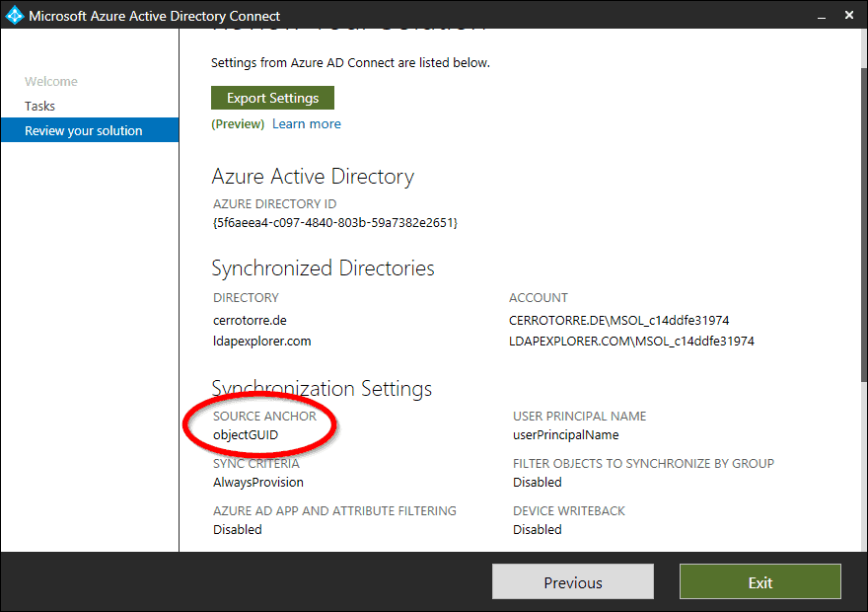Click the Export Settings button
The image size is (868, 612).
(271, 97)
